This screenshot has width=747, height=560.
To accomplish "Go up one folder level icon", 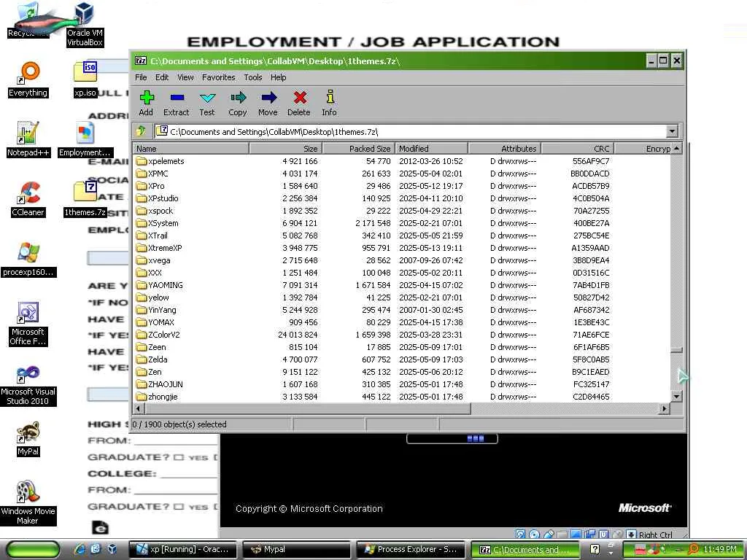I will pyautogui.click(x=141, y=131).
